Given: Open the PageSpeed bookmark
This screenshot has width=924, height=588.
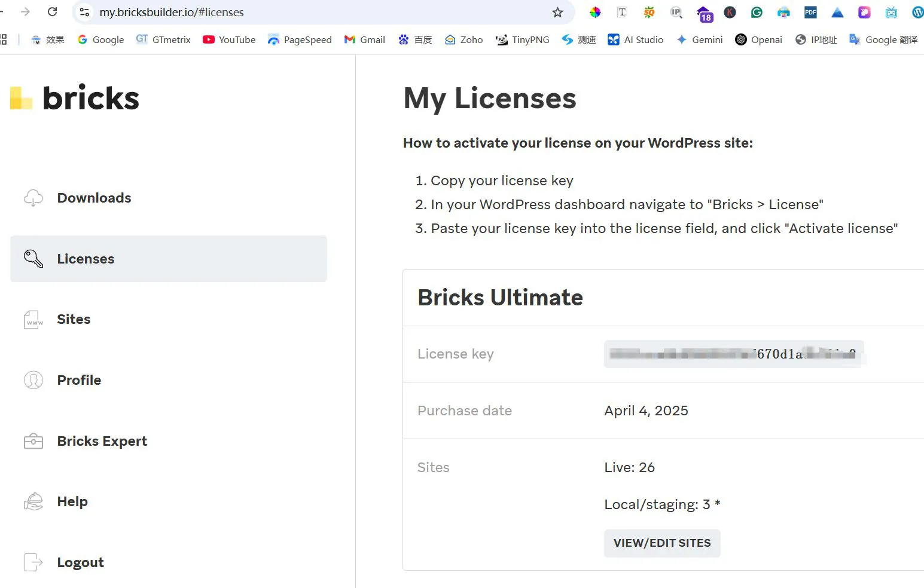Looking at the screenshot, I should coord(300,40).
